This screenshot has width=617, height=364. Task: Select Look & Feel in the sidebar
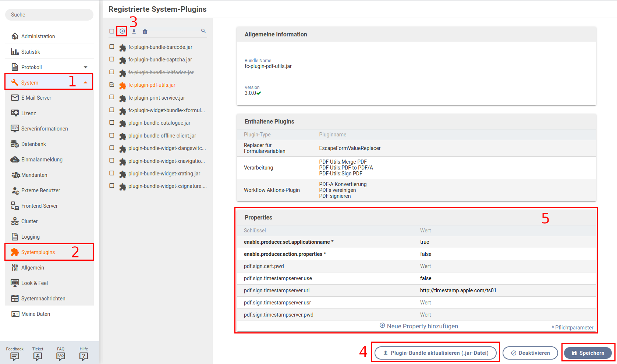pyautogui.click(x=34, y=283)
